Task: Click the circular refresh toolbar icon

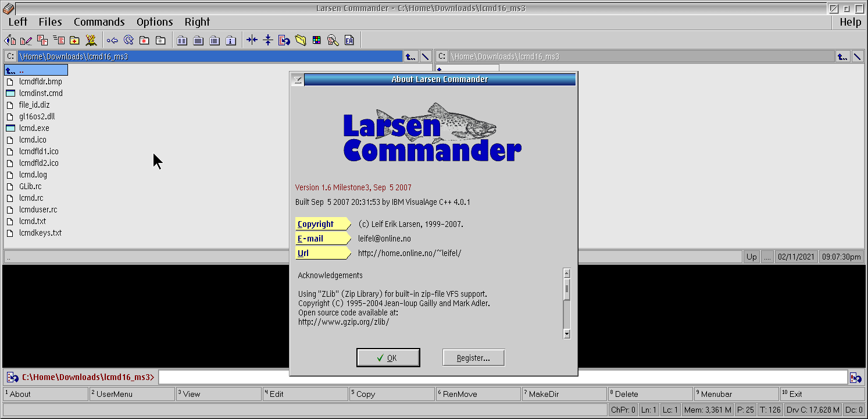Action: click(x=128, y=40)
